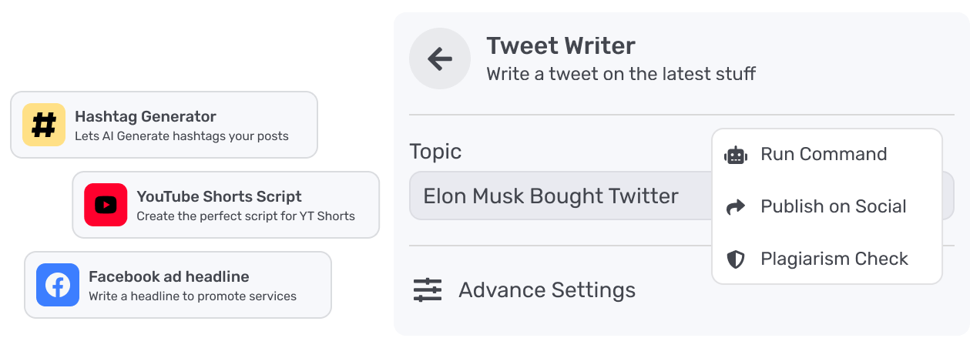The width and height of the screenshot is (980, 348).
Task: Click the Hashtag Generator hash icon
Action: point(44,125)
